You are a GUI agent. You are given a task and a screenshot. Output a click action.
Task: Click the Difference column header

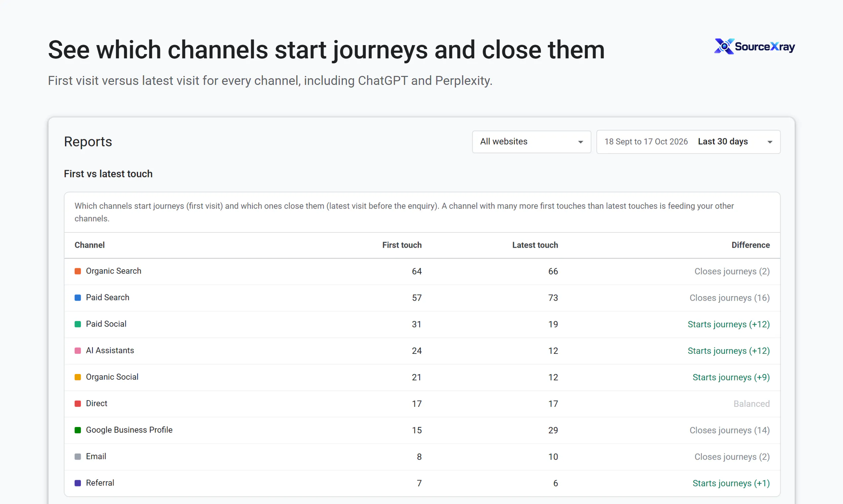[x=750, y=245]
